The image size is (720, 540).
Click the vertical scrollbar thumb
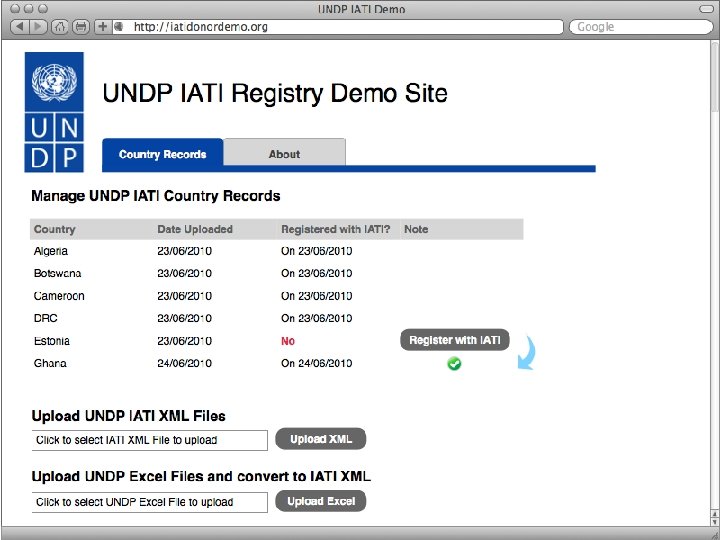[715, 76]
